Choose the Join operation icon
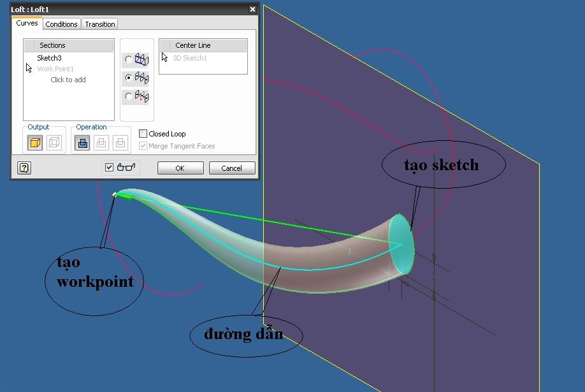Viewport: 585px width, 392px height. (83, 143)
